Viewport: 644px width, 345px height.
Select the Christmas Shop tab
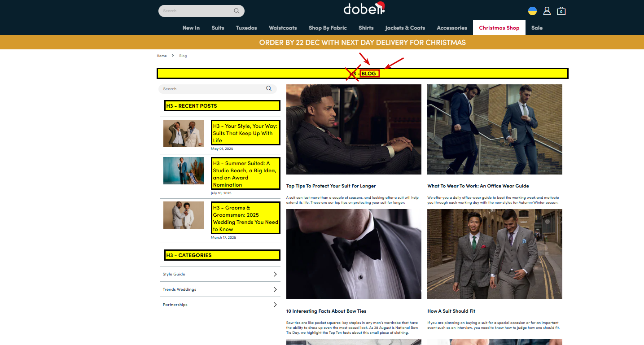point(499,27)
